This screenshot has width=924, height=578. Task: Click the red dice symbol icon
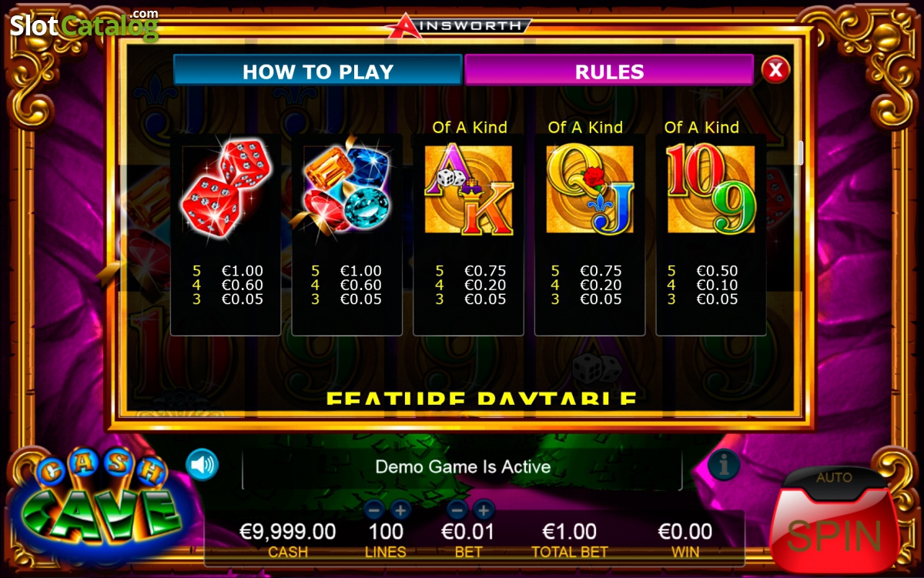pyautogui.click(x=225, y=189)
